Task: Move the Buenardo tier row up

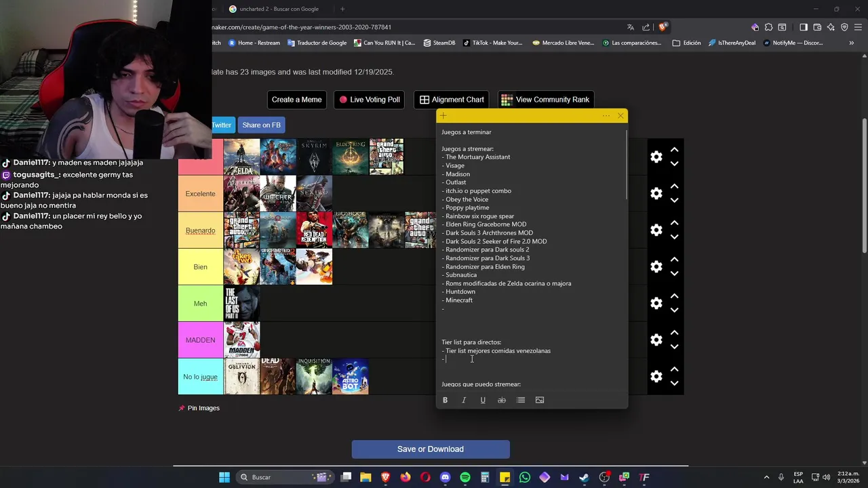Action: coord(675,223)
